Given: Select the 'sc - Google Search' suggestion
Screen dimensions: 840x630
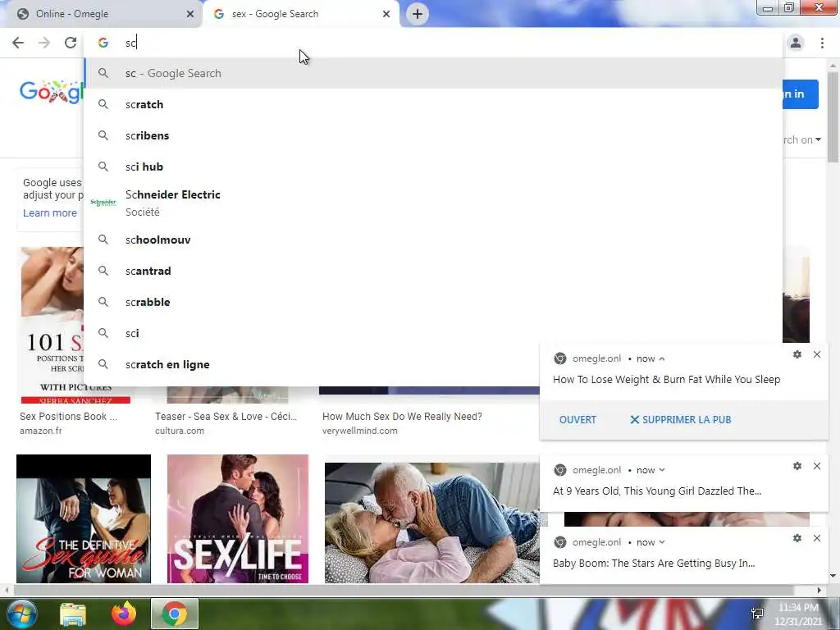Looking at the screenshot, I should click(x=434, y=73).
